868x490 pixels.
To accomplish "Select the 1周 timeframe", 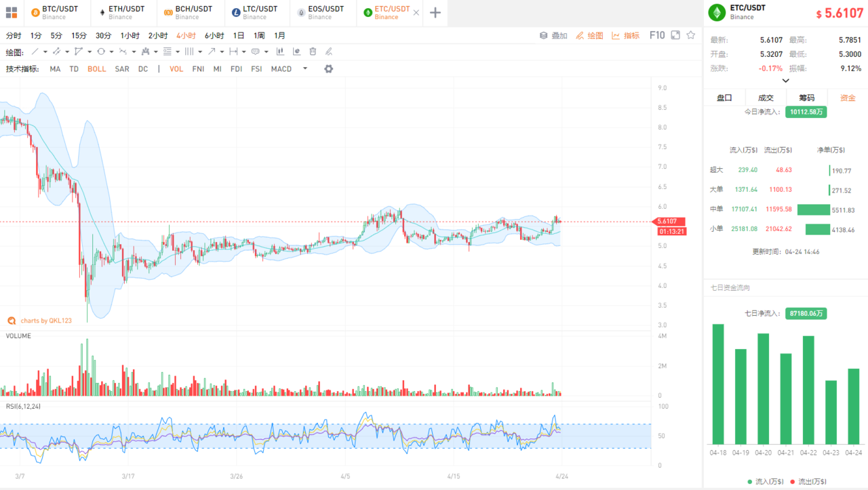I will (259, 35).
